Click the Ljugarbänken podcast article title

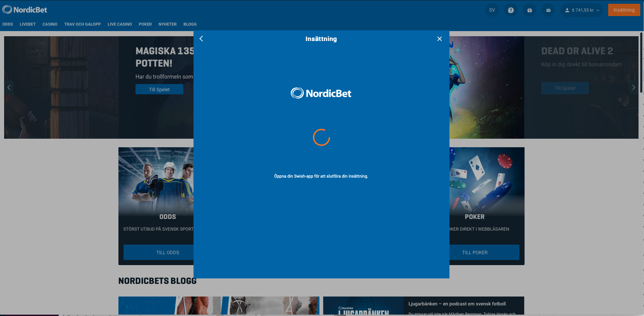(x=457, y=304)
